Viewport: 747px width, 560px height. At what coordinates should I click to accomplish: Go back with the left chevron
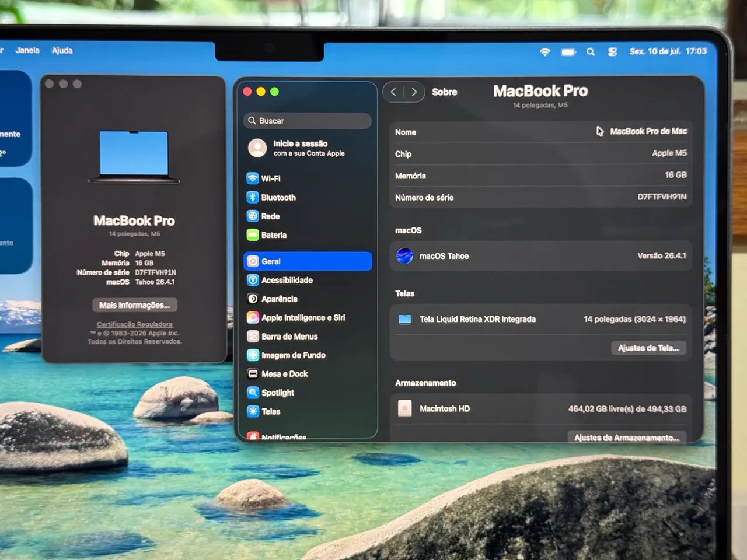[393, 92]
